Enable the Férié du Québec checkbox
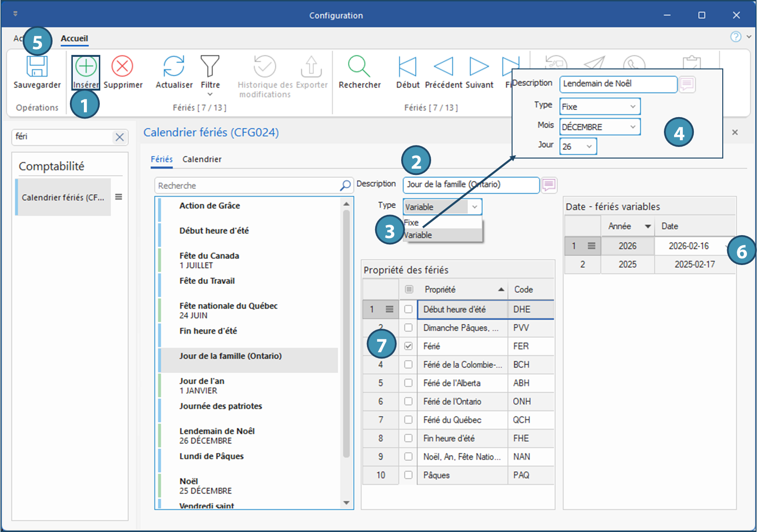Viewport: 757px width, 532px height. [408, 420]
